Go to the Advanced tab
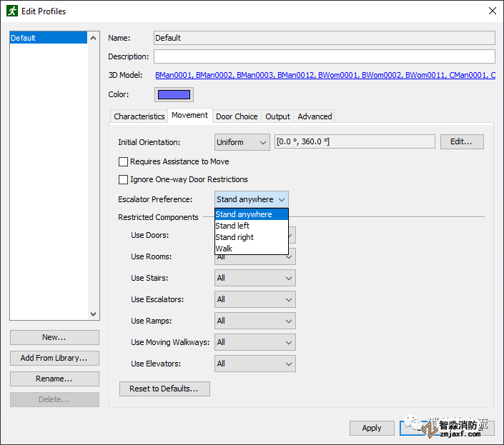The image size is (504, 445). (x=315, y=116)
